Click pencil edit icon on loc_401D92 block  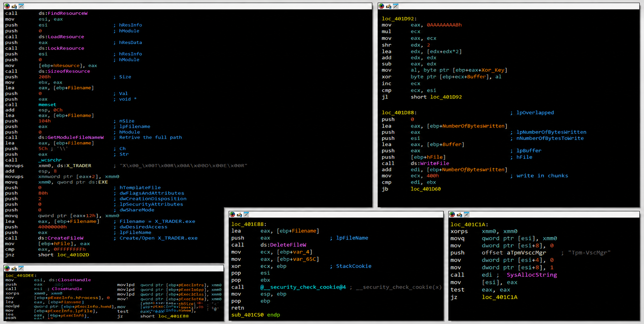(x=388, y=6)
